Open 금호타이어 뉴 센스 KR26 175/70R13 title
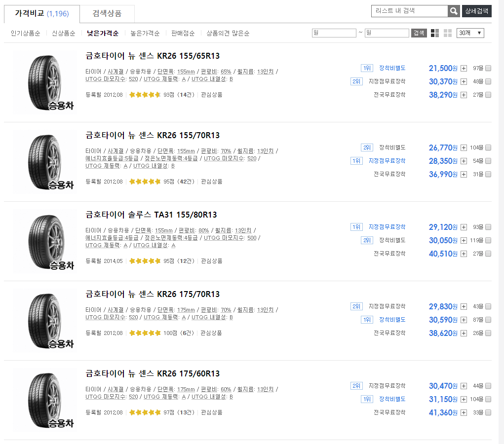 (x=153, y=294)
